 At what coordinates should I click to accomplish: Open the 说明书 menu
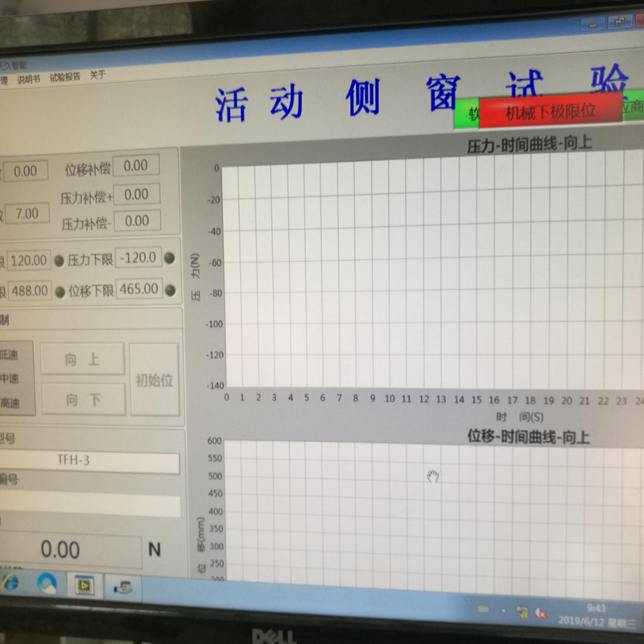(x=28, y=79)
